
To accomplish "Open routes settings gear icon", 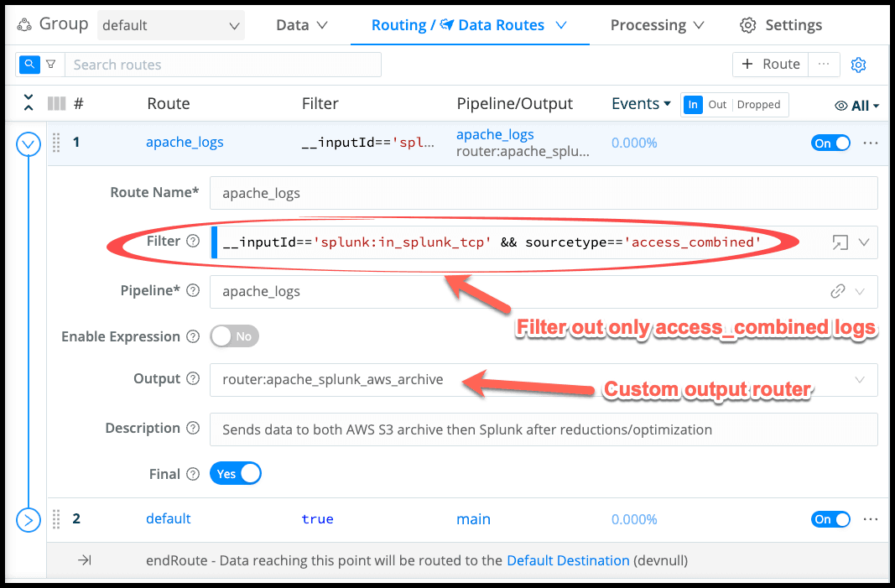I will 858,65.
